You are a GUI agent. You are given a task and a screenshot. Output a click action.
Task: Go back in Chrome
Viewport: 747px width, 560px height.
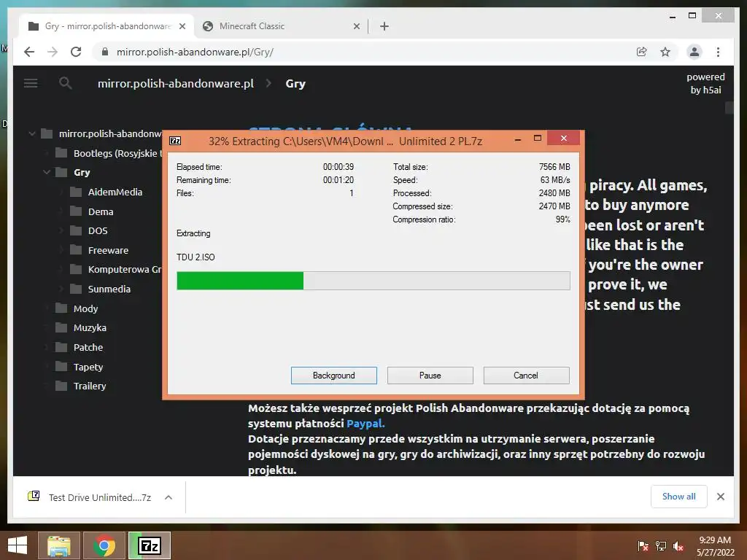(x=29, y=52)
